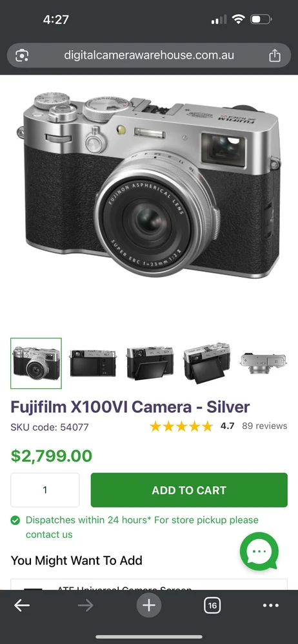Image resolution: width=298 pixels, height=644 pixels.
Task: Click the digitalcamerawarehouse.com.au address bar
Action: coord(149,55)
